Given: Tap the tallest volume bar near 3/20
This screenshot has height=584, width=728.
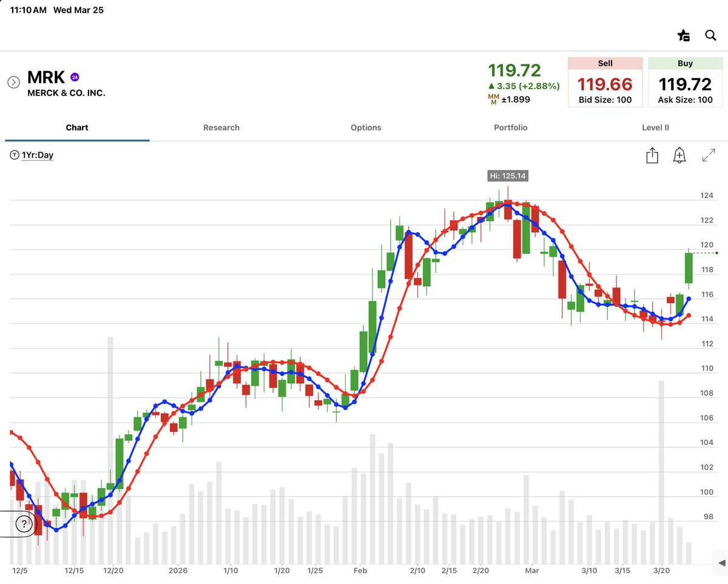Looking at the screenshot, I should tap(661, 472).
